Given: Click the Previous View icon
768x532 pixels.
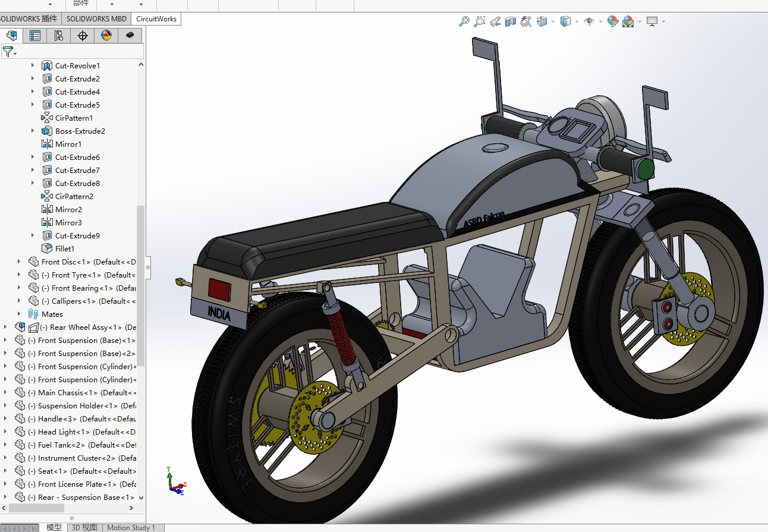Looking at the screenshot, I should 495,21.
